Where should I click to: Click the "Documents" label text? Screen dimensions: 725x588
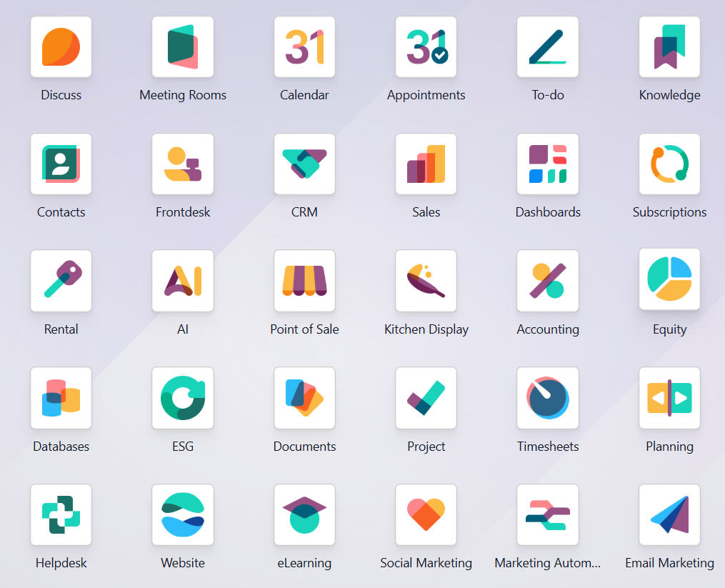(304, 446)
